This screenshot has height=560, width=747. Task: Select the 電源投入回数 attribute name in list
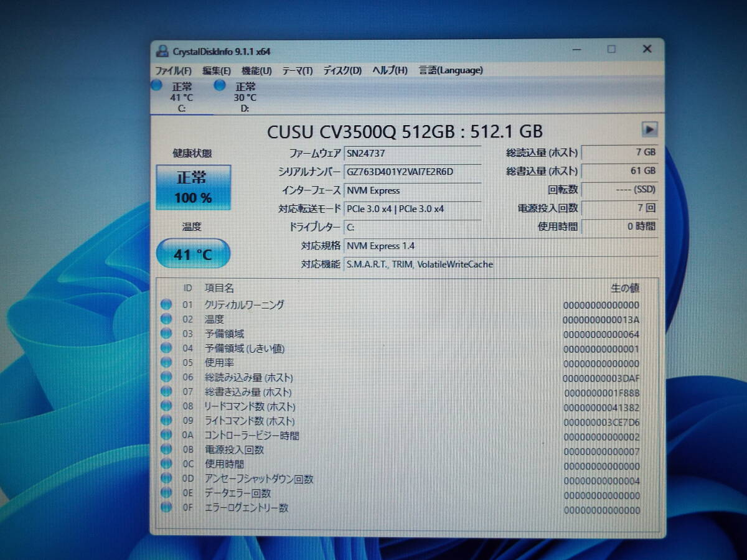234,449
